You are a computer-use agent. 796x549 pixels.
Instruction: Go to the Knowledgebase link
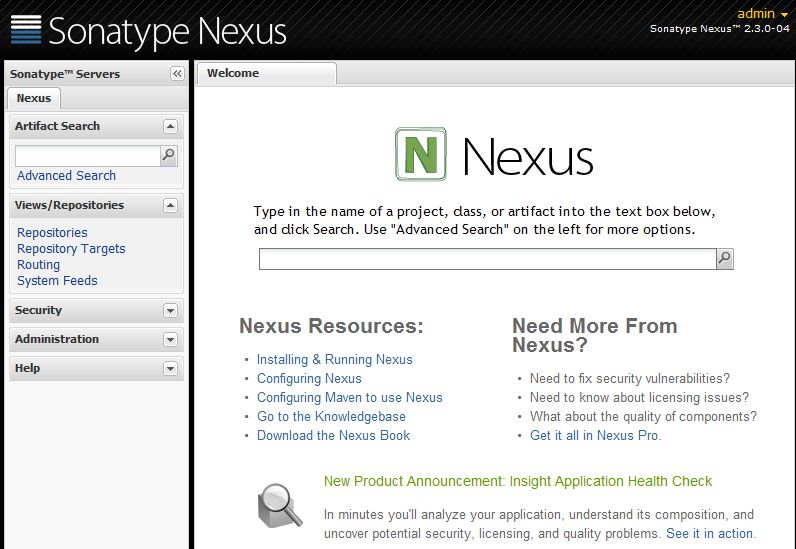331,416
